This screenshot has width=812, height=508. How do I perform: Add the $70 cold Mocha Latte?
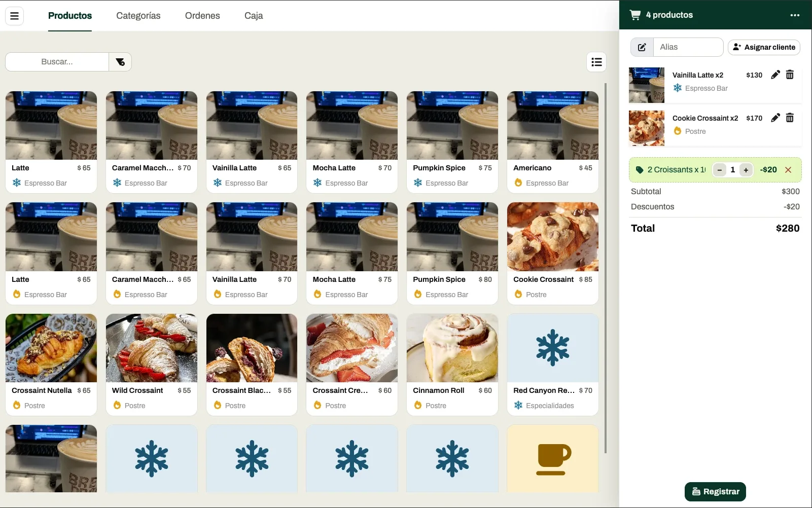[352, 142]
